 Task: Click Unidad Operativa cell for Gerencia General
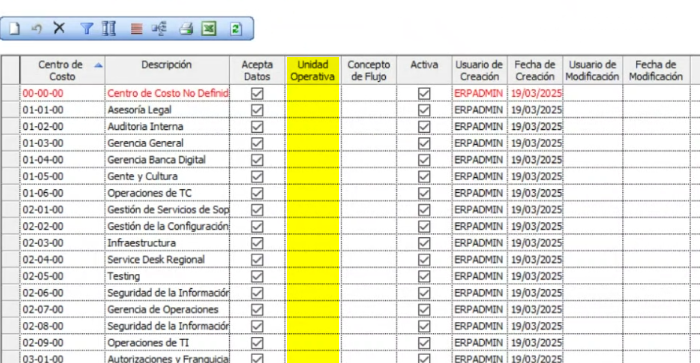pyautogui.click(x=313, y=143)
